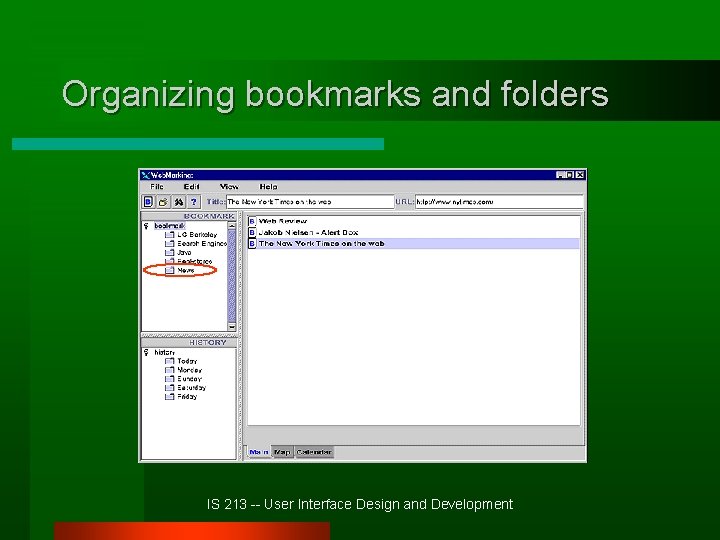Click the bookmark panel scroll up arrow
The image size is (720, 540).
click(x=232, y=226)
